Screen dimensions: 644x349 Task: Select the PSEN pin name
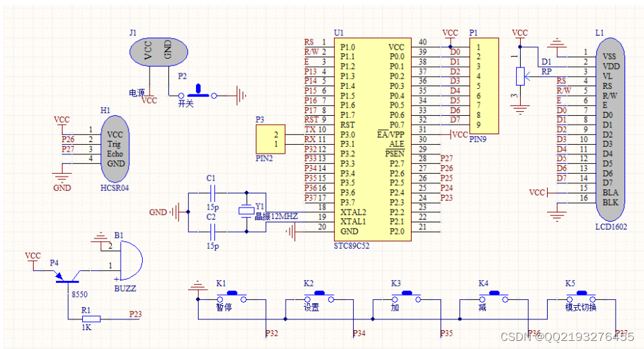click(x=395, y=154)
